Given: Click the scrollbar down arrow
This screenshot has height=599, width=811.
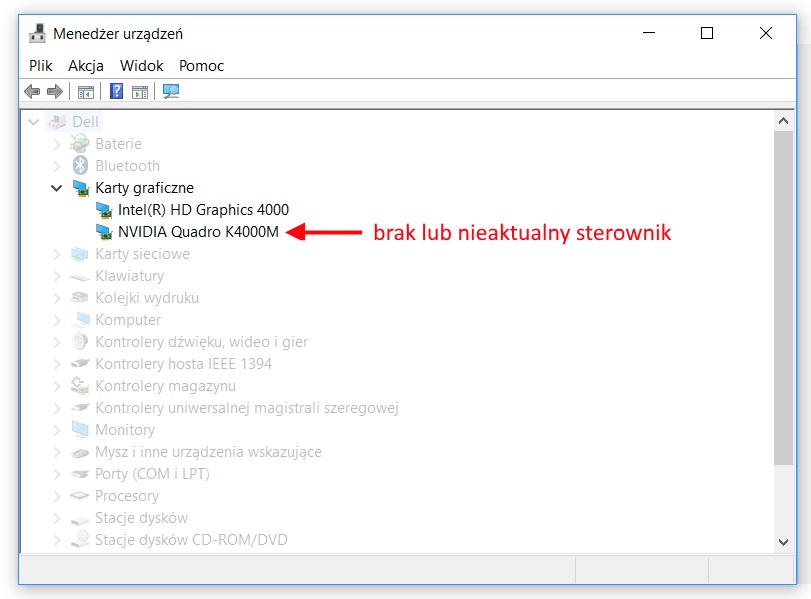Looking at the screenshot, I should pos(783,542).
